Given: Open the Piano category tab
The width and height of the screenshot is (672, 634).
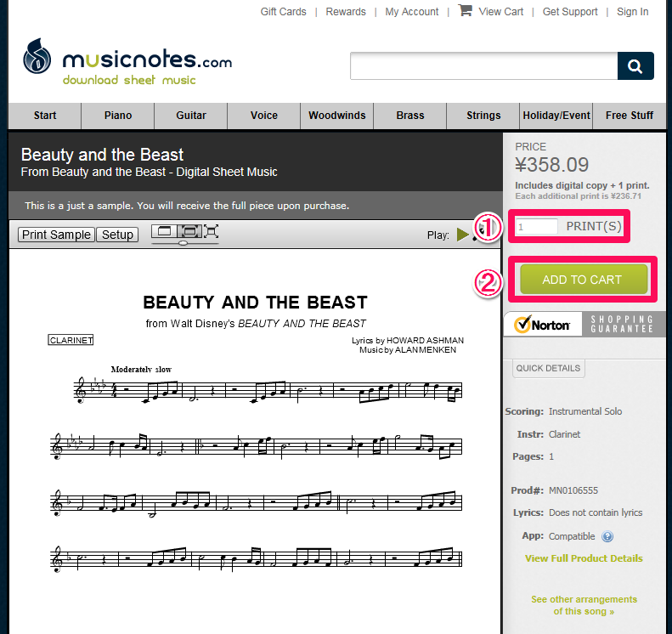Looking at the screenshot, I should [x=118, y=116].
